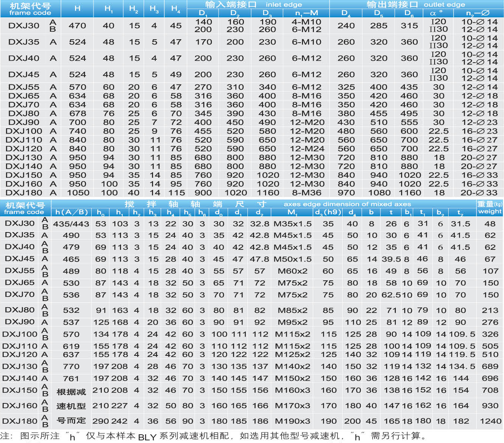Click the 号而定 text cell
The image size is (504, 443).
[71, 420]
